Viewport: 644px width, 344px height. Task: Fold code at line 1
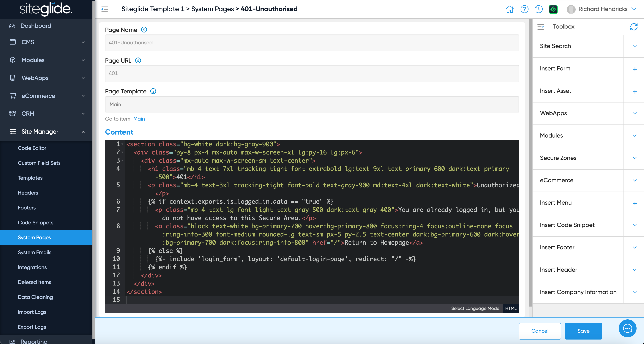tap(122, 144)
